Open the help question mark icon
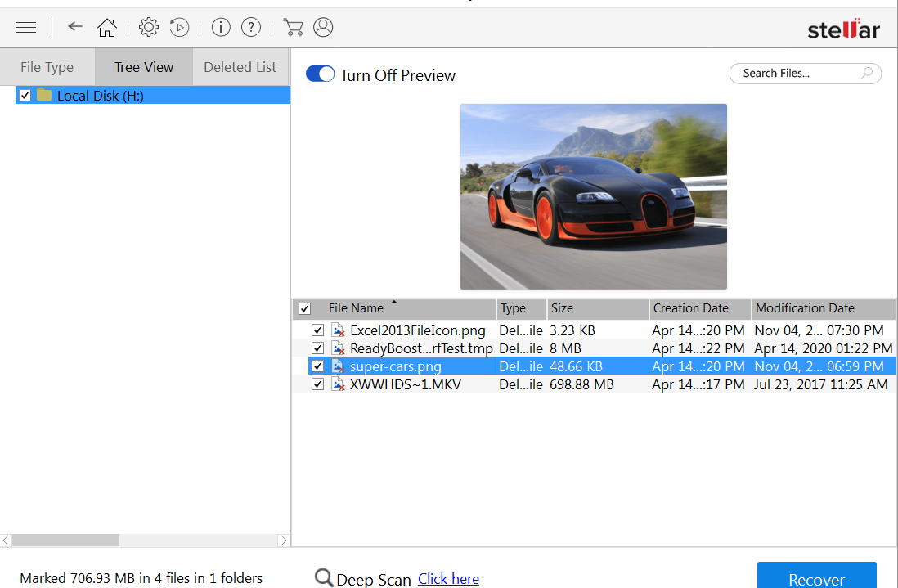 (251, 27)
